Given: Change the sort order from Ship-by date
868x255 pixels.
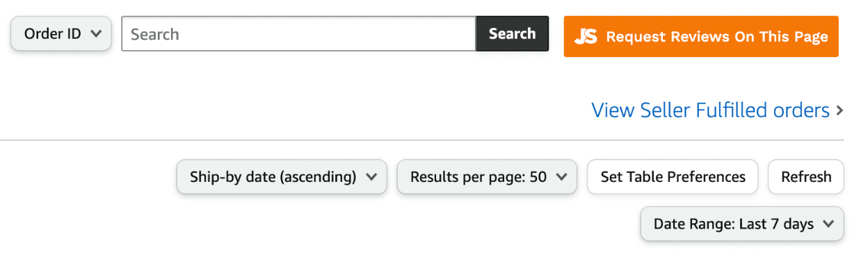Looking at the screenshot, I should 282,177.
